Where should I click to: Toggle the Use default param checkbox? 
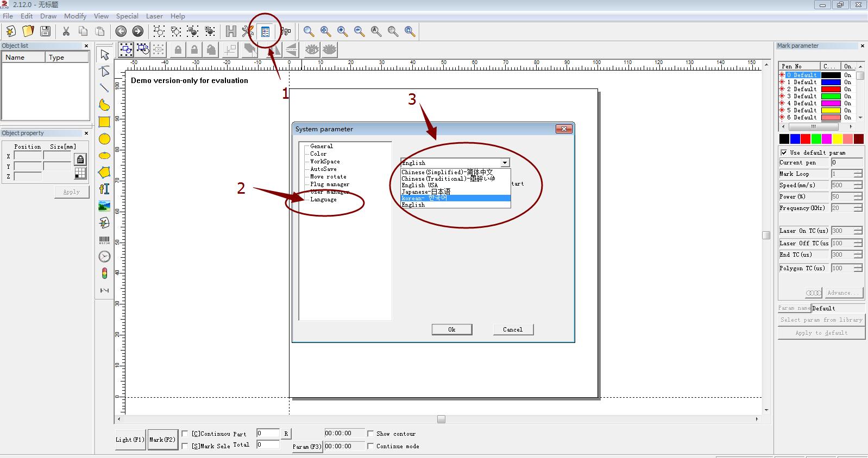pyautogui.click(x=784, y=152)
